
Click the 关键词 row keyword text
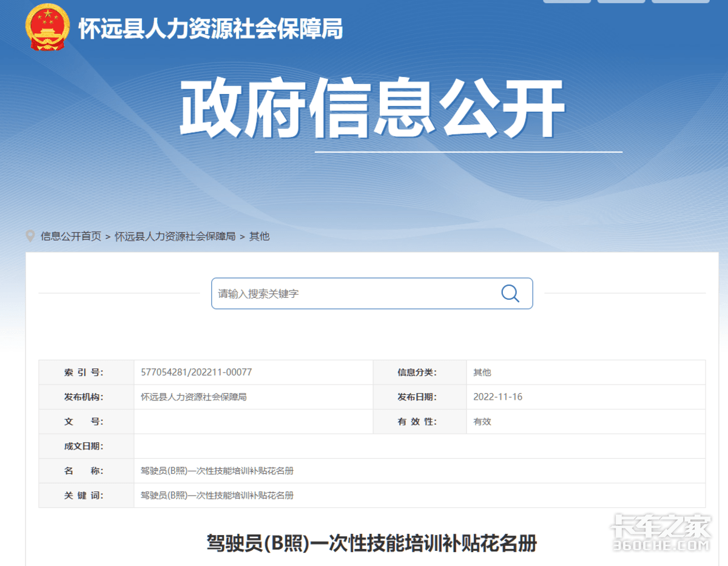(217, 495)
